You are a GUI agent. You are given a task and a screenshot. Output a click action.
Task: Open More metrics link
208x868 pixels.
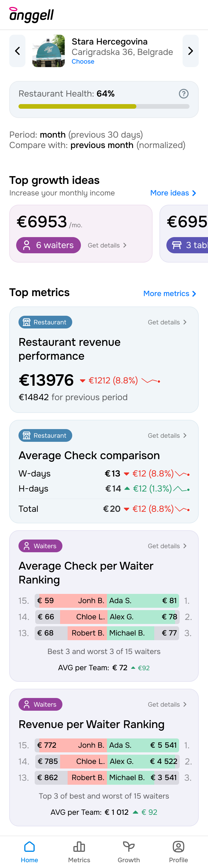point(170,293)
